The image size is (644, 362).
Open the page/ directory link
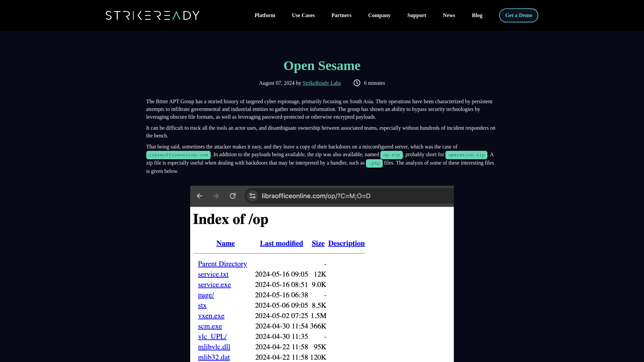(206, 295)
